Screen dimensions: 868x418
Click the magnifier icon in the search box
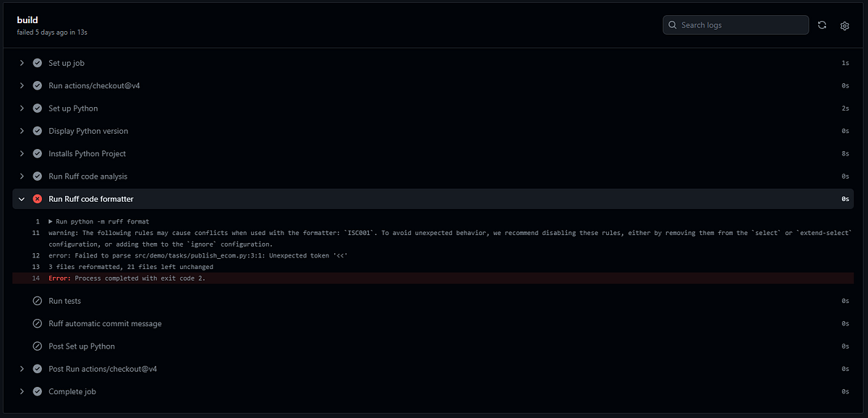[x=672, y=25]
